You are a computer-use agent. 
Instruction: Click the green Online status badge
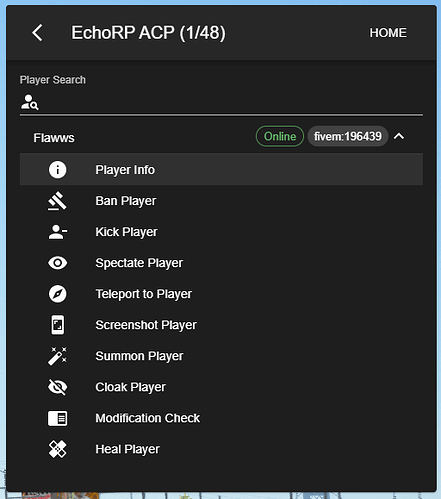280,136
